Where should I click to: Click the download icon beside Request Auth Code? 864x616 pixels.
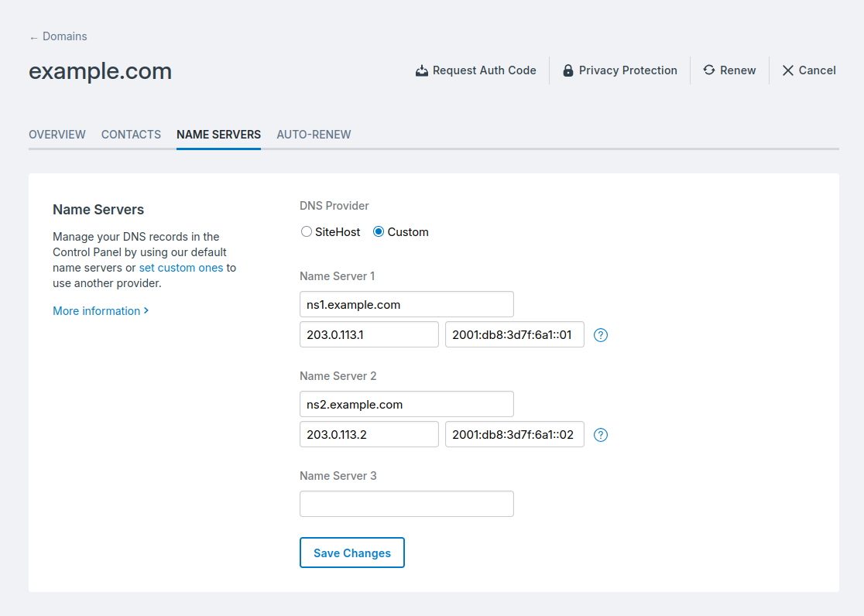click(422, 70)
